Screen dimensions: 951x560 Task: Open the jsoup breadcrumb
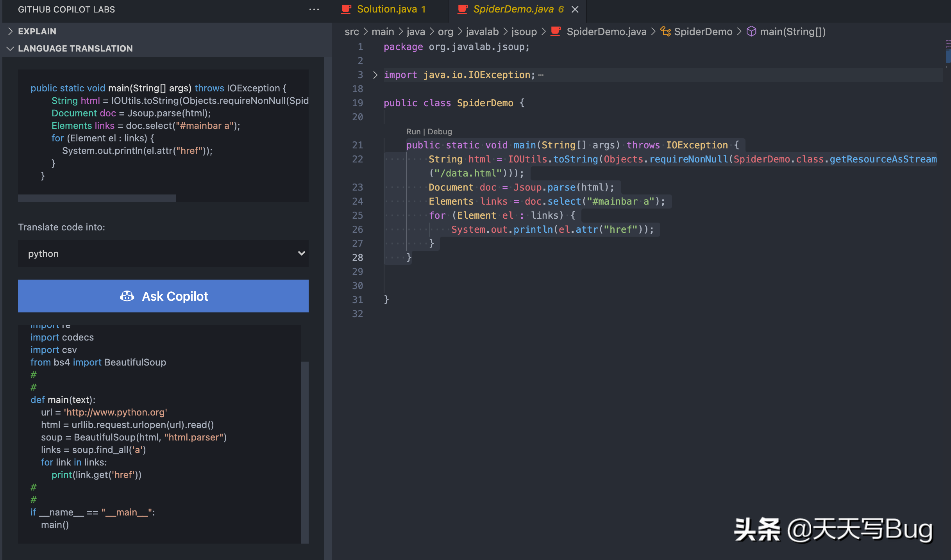pyautogui.click(x=524, y=32)
